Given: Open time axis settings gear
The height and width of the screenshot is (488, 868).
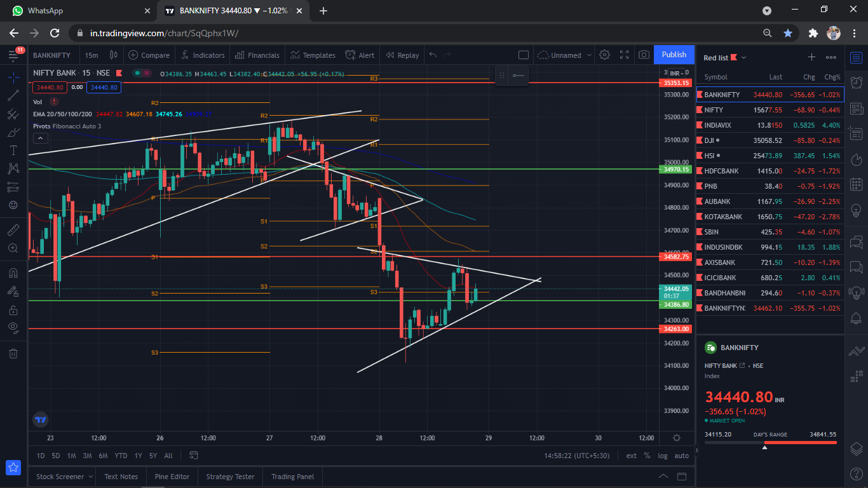Looking at the screenshot, I should point(677,438).
